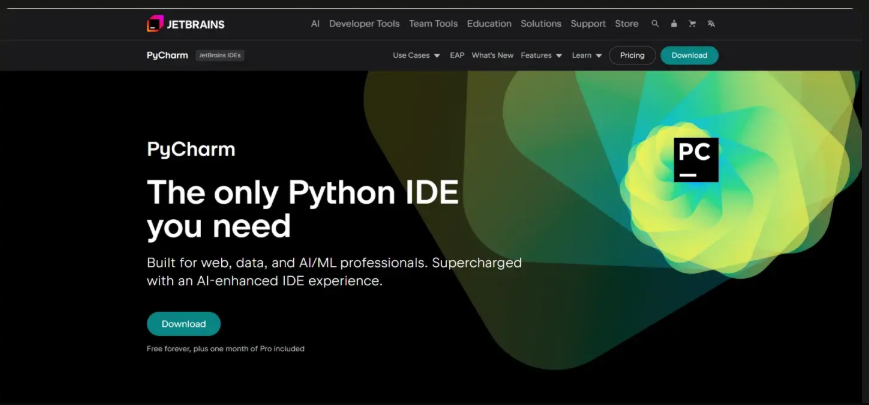
Task: Click the JetBrains IDEs badge
Action: click(x=220, y=56)
